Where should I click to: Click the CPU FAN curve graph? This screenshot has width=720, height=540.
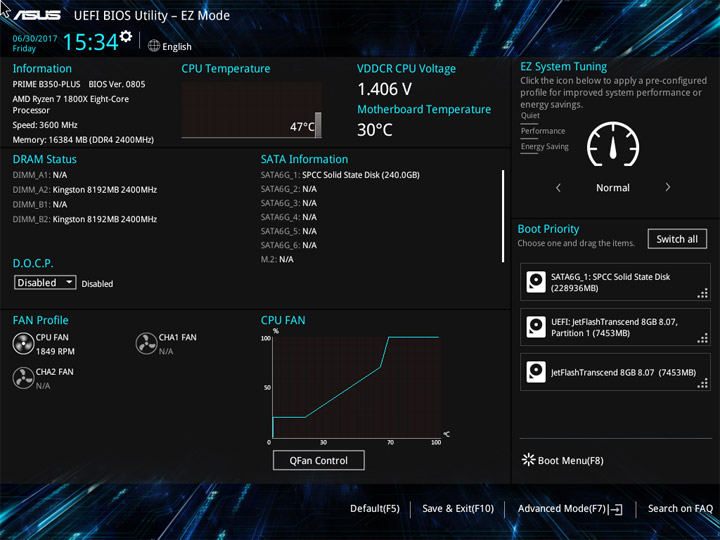[x=356, y=387]
